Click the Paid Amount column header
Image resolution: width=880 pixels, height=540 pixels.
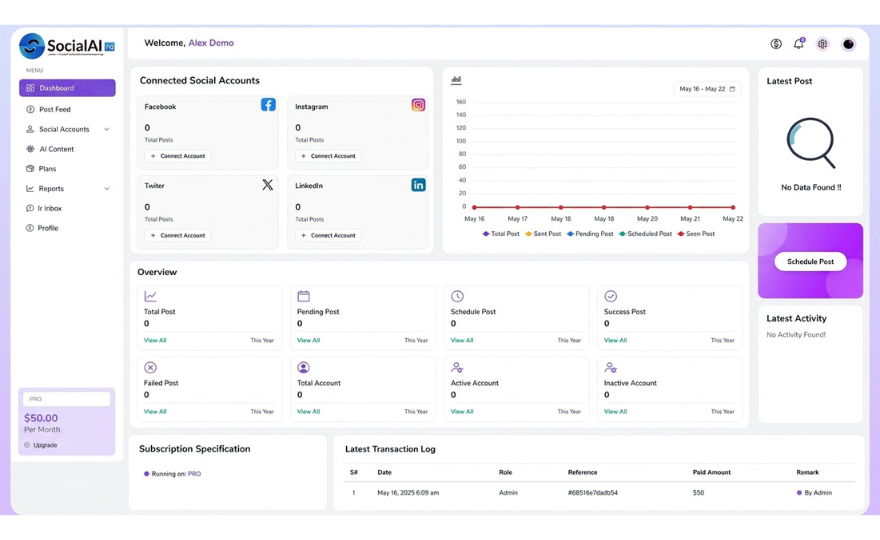[x=712, y=473]
